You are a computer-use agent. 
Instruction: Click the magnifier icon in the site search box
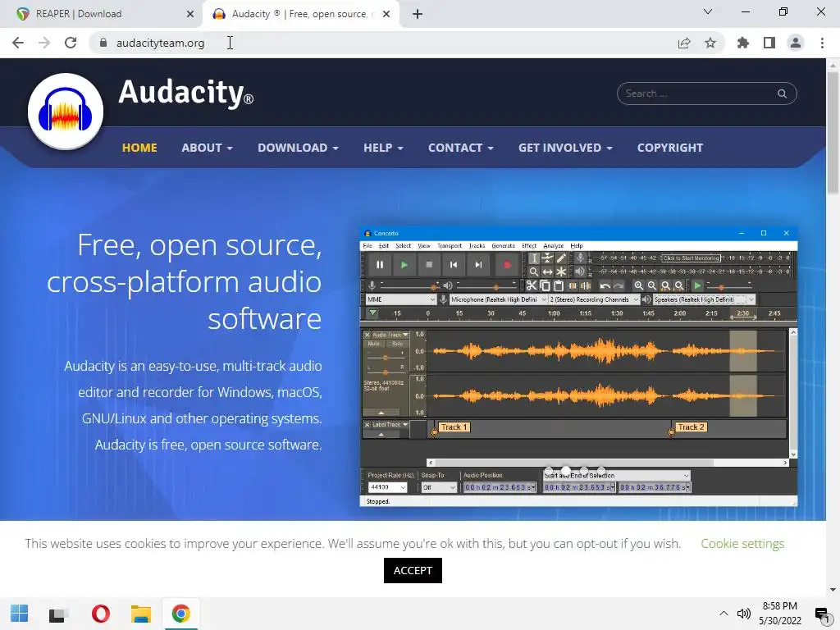[782, 94]
